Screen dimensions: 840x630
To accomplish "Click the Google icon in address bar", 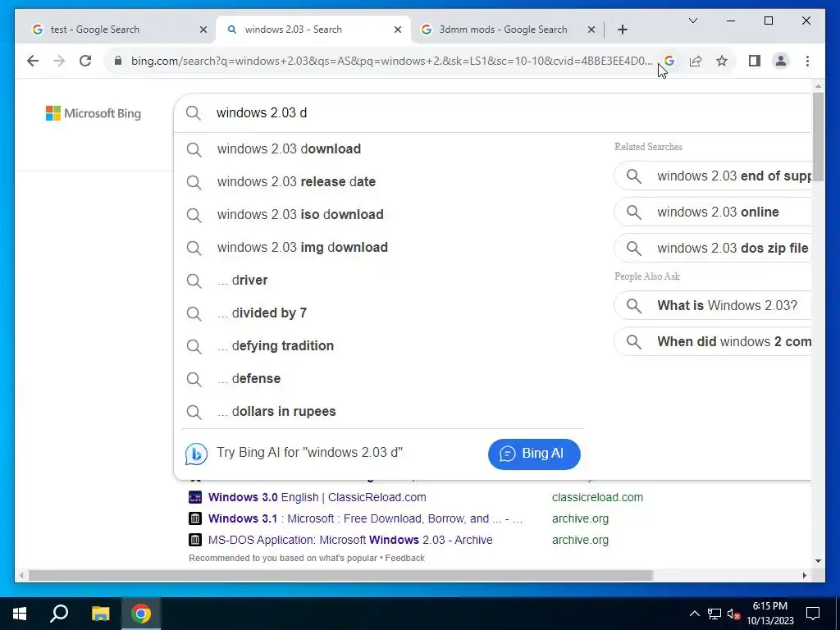I will [x=669, y=61].
